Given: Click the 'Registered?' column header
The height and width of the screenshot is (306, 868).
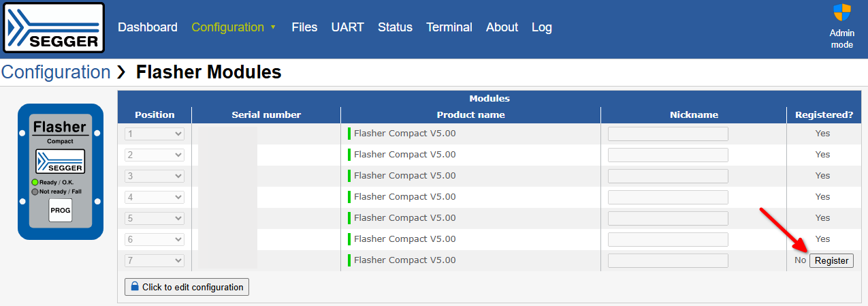Looking at the screenshot, I should [824, 114].
